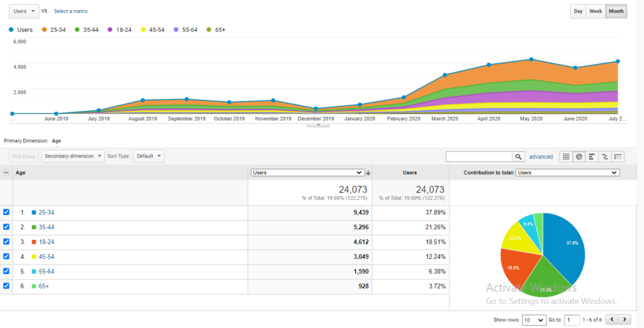Switch to the Data table view icon
The width and height of the screenshot is (644, 328).
coord(566,156)
